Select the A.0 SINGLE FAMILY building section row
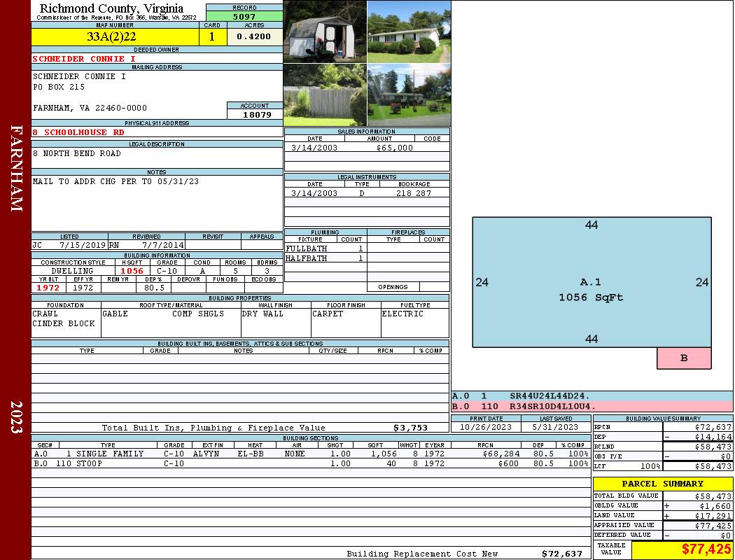 pos(308,454)
